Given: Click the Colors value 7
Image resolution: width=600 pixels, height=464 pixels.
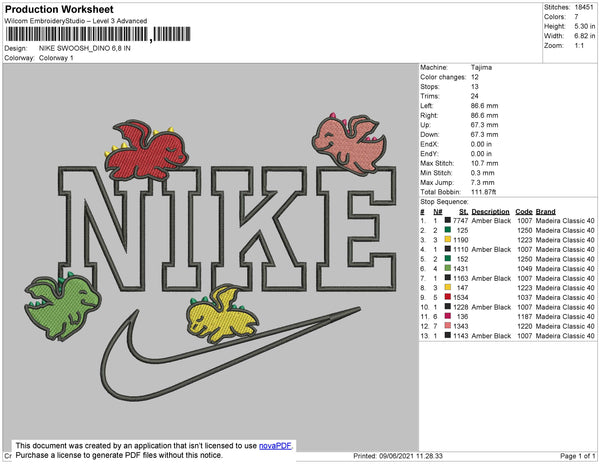Looking at the screenshot, I should click(x=576, y=17).
